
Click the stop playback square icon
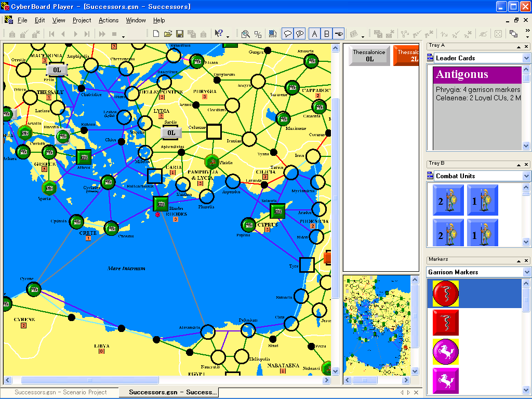[114, 34]
